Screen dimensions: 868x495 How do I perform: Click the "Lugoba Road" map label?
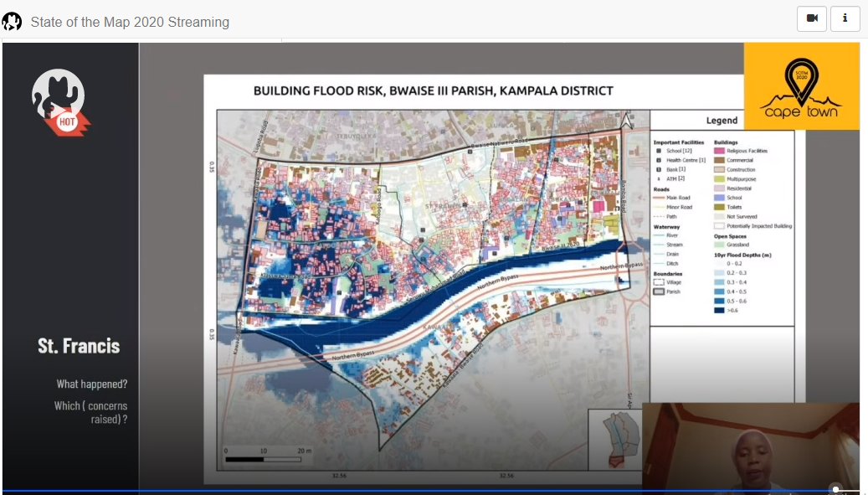(x=259, y=137)
